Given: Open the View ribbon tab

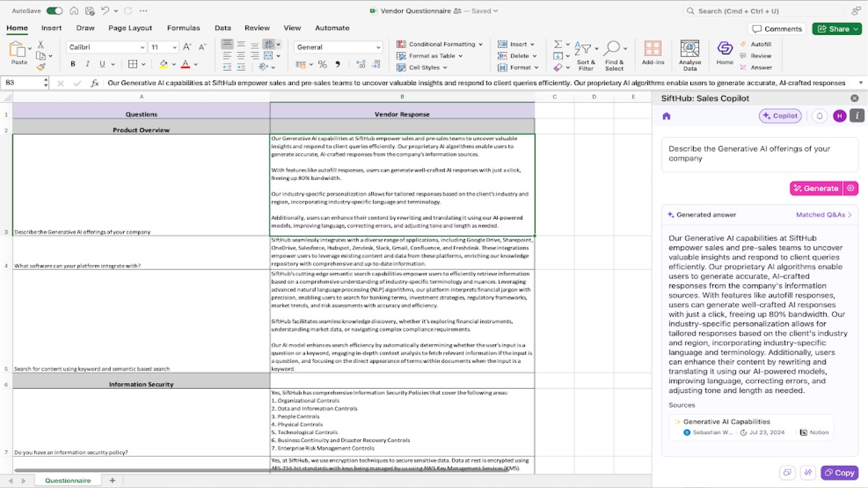Looking at the screenshot, I should [292, 28].
